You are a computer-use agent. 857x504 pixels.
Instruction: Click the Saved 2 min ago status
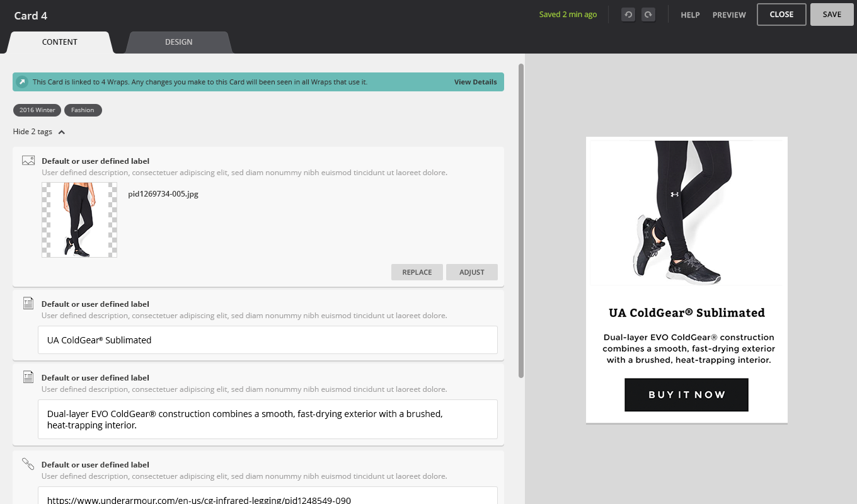[x=568, y=14]
